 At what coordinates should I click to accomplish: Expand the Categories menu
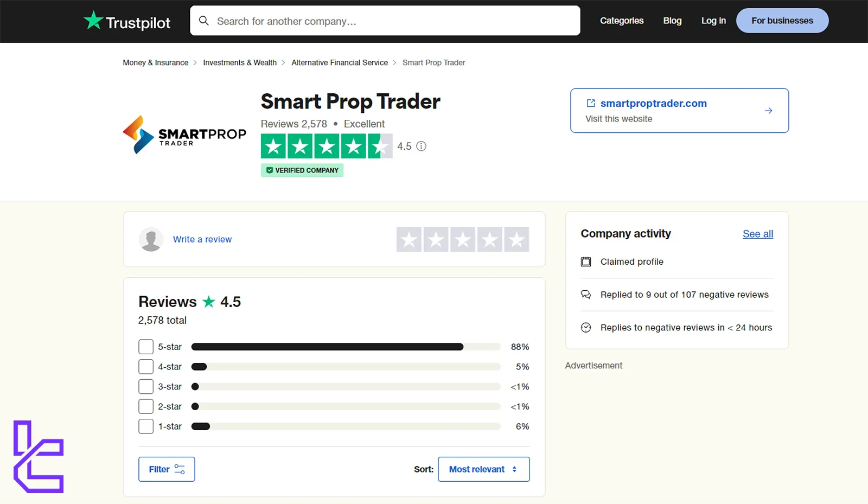(621, 21)
